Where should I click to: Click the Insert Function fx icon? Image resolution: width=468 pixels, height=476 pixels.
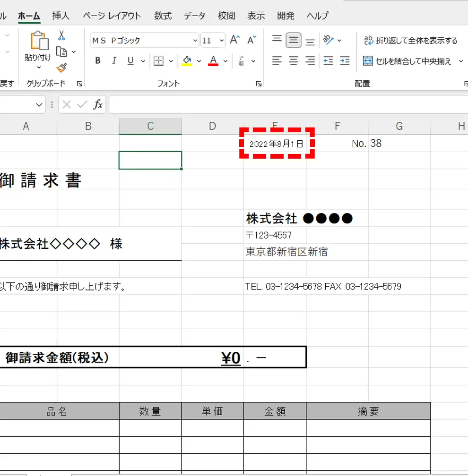point(98,104)
